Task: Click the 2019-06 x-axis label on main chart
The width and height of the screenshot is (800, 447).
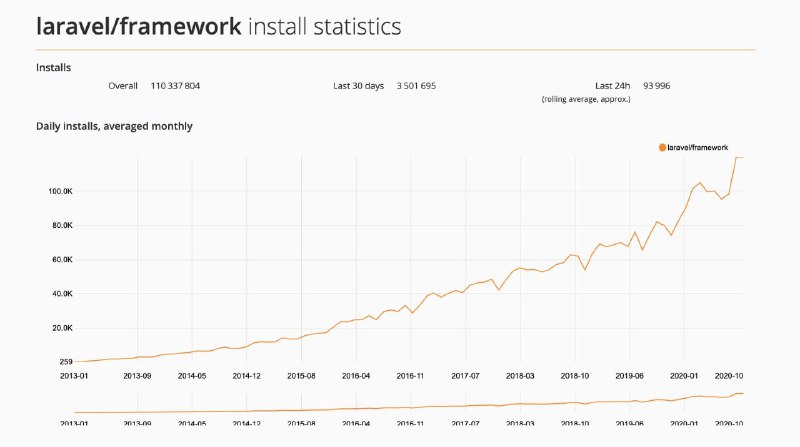Action: (x=629, y=376)
